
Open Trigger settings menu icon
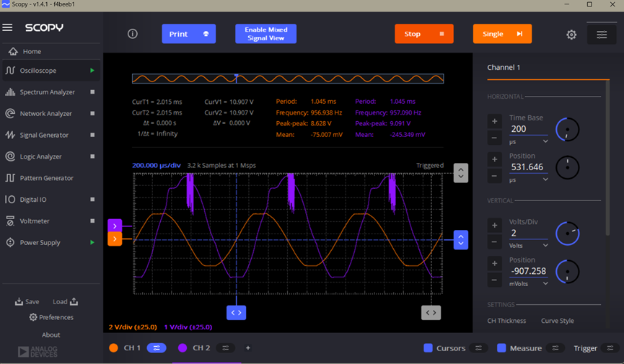(x=610, y=348)
